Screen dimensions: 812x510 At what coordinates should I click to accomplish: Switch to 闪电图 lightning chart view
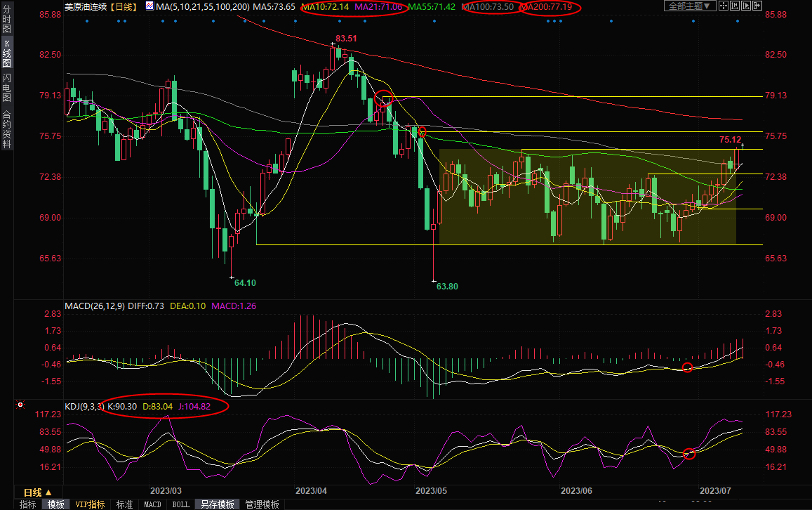6,86
